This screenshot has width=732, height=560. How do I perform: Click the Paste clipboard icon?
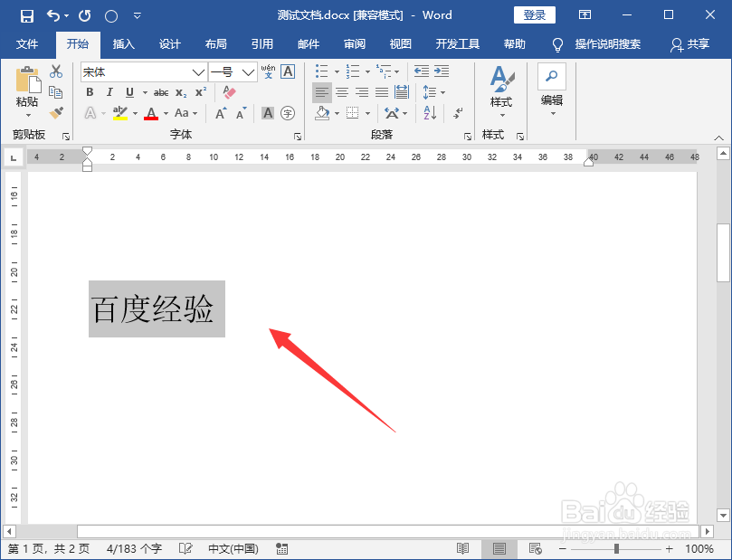27,81
